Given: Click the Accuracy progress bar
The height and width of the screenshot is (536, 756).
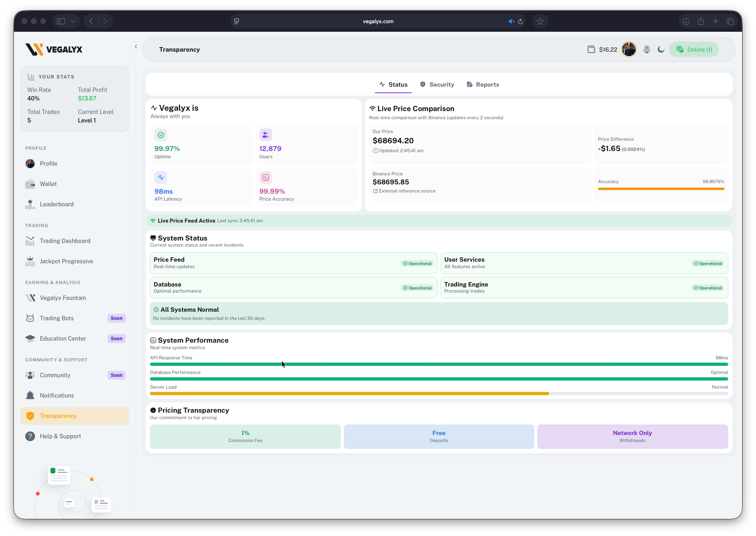Looking at the screenshot, I should (661, 189).
